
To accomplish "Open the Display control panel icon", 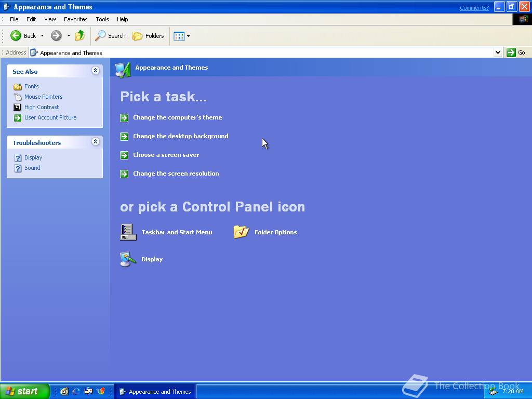I will 152,259.
